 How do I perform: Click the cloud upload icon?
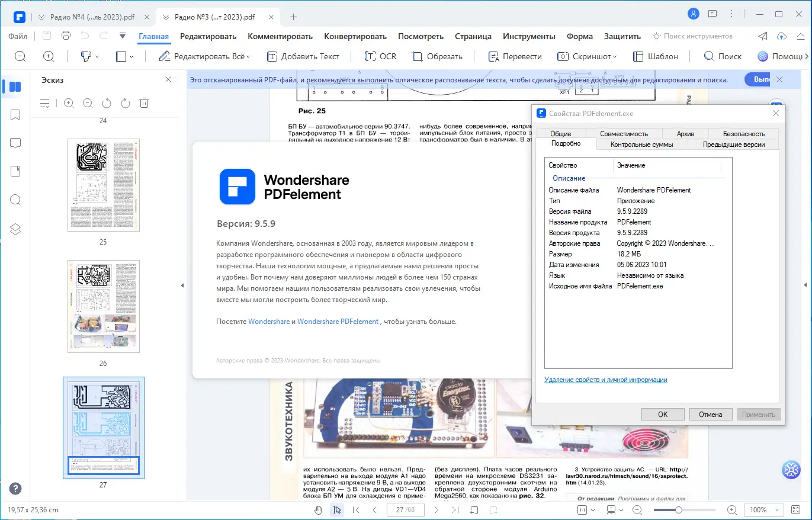click(x=782, y=36)
